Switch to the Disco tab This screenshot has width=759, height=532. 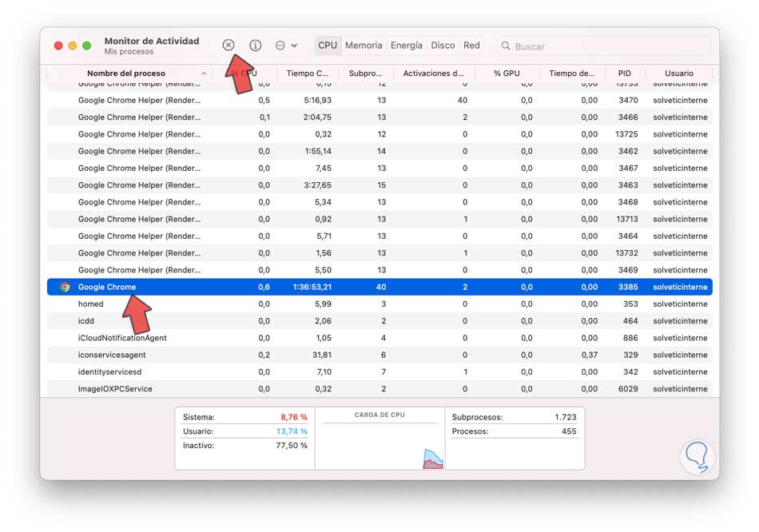click(443, 45)
